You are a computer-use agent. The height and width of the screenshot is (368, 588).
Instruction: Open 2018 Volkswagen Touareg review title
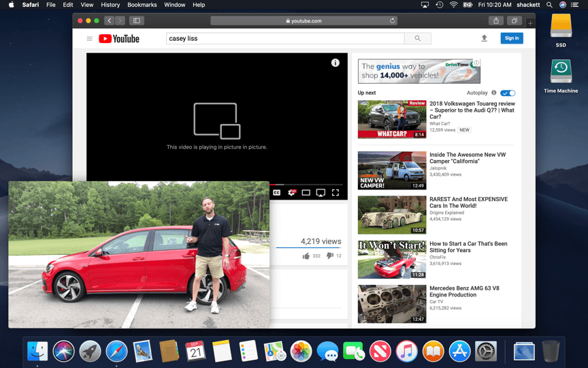pyautogui.click(x=472, y=110)
